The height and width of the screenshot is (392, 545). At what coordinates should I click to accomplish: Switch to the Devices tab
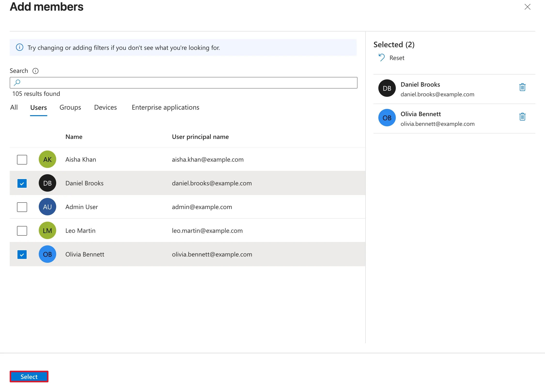coord(105,107)
